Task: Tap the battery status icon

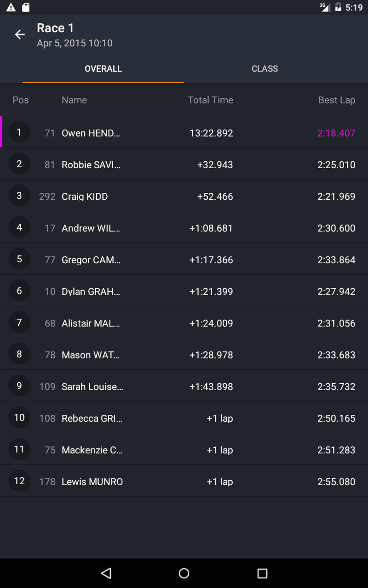Action: coord(338,7)
